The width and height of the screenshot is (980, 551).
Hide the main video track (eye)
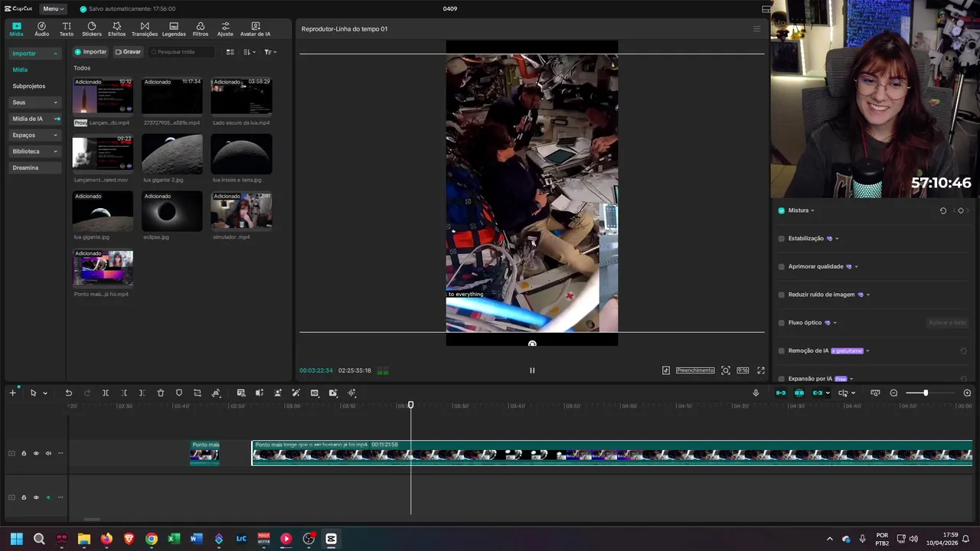click(x=36, y=453)
